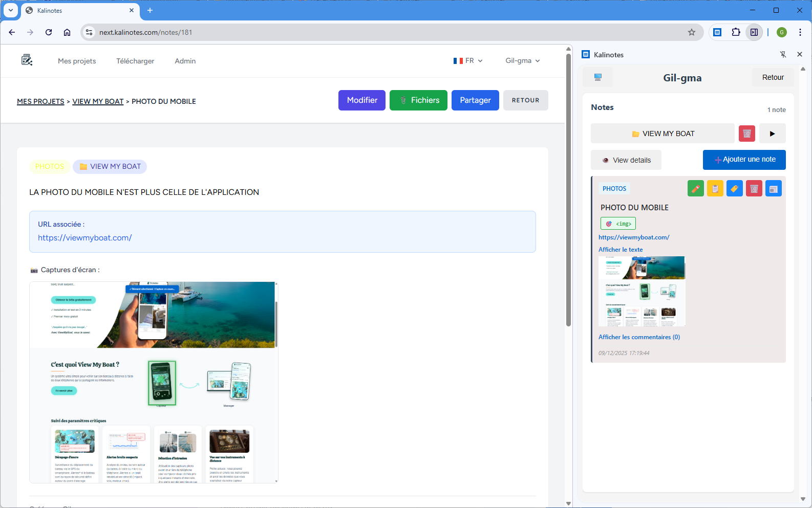Open the https://viewmyboat.com/ link on the main page

click(85, 238)
